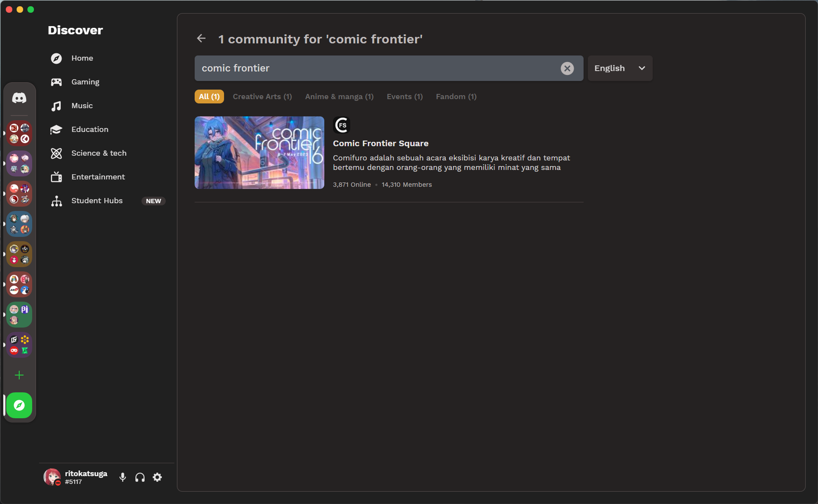Image resolution: width=818 pixels, height=504 pixels.
Task: Open Comic Frontier Square FS server icon
Action: (342, 125)
